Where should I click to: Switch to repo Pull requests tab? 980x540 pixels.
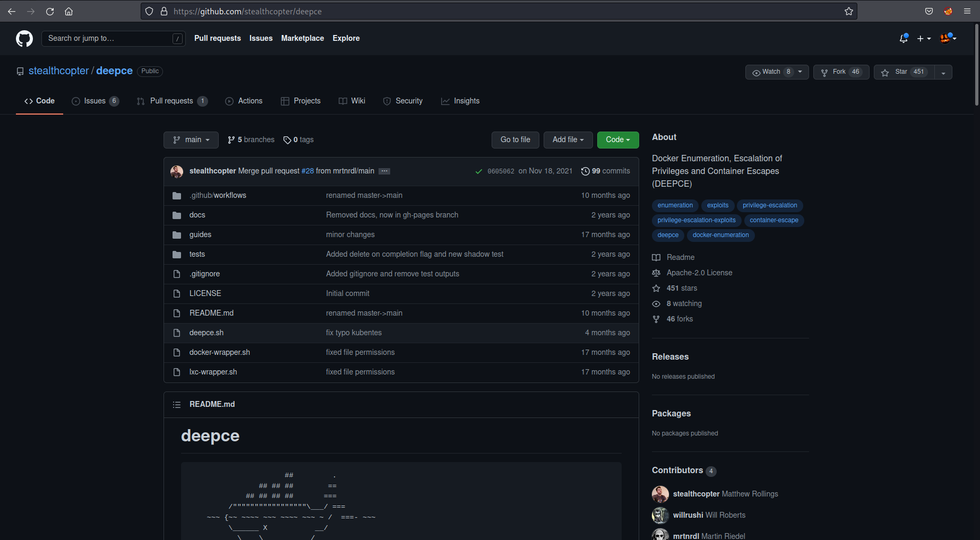point(172,101)
